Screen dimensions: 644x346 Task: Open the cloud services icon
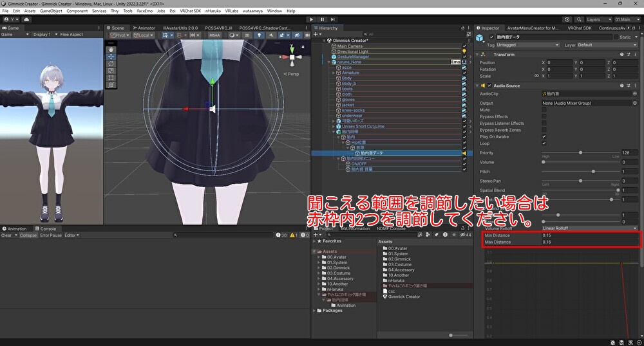[x=26, y=19]
